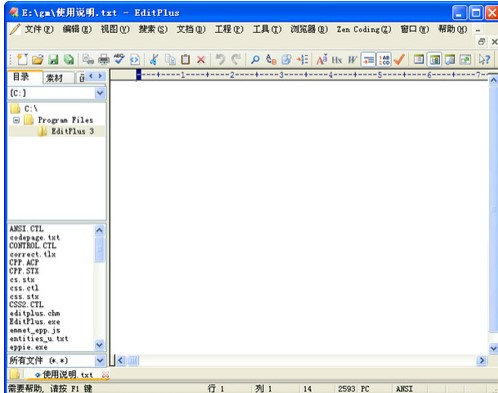Save the file with the floppy icon
Image resolution: width=498 pixels, height=393 pixels.
click(53, 60)
